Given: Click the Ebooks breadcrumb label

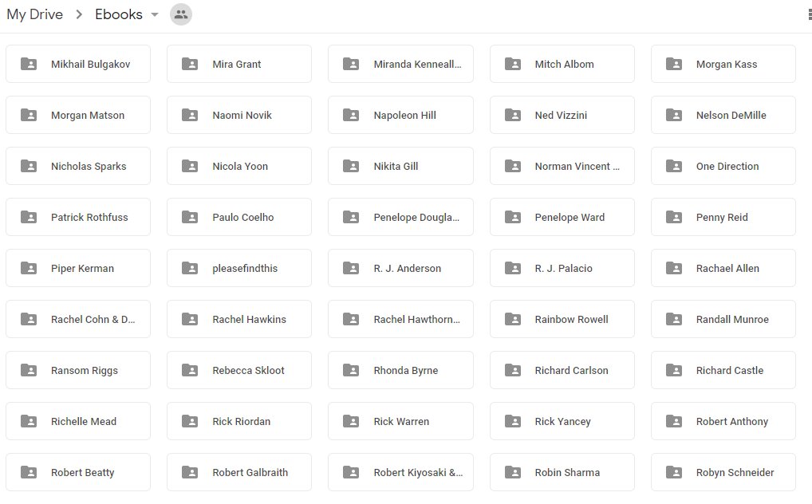Looking at the screenshot, I should (x=119, y=14).
